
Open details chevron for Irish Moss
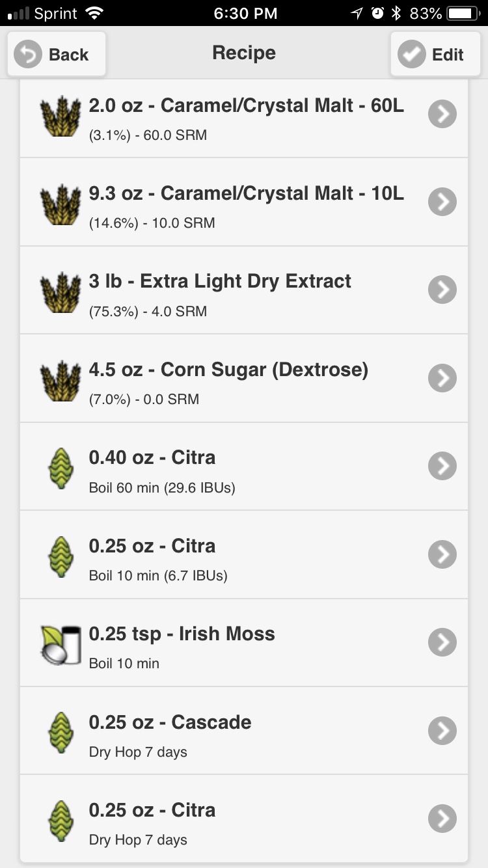click(442, 642)
